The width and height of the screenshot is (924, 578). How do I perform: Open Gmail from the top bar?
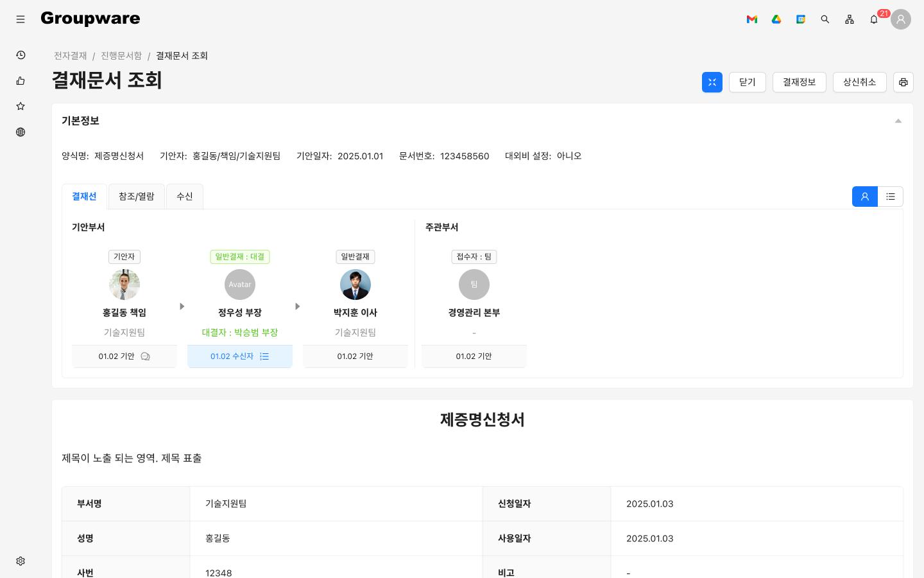pos(752,19)
